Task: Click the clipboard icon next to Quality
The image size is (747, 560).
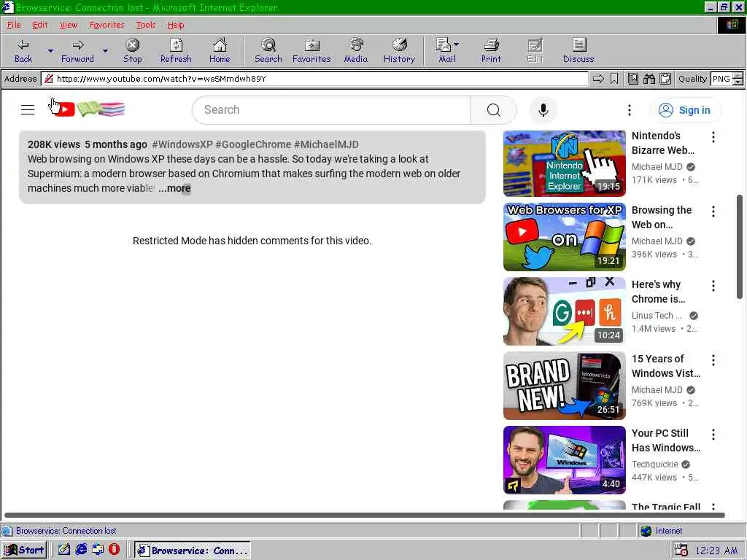Action: tap(665, 79)
